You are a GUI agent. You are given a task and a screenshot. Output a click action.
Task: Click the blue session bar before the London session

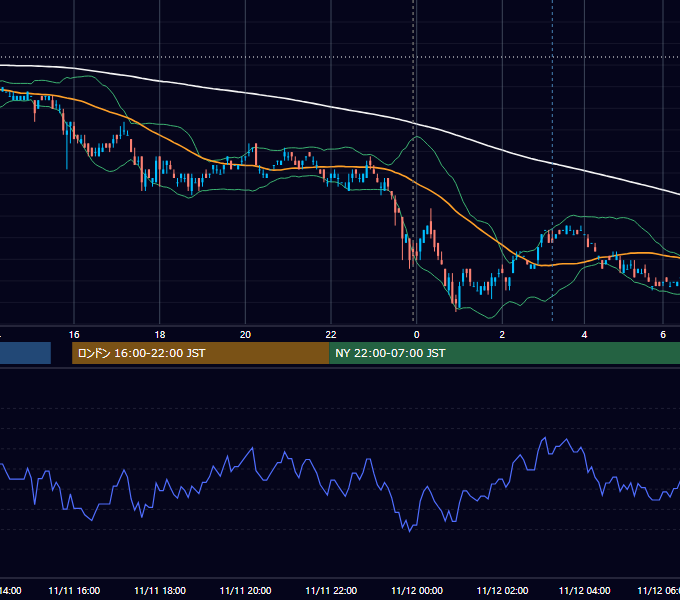(25, 353)
